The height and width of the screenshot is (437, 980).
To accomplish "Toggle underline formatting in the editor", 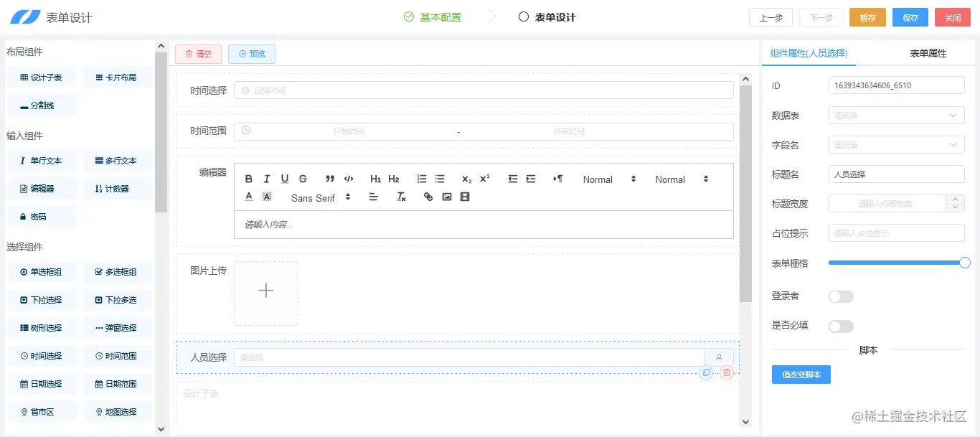I will 285,179.
